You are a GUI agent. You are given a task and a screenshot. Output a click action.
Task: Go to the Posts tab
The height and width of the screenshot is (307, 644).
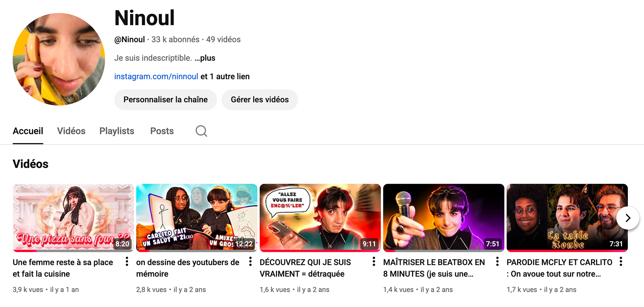click(162, 131)
